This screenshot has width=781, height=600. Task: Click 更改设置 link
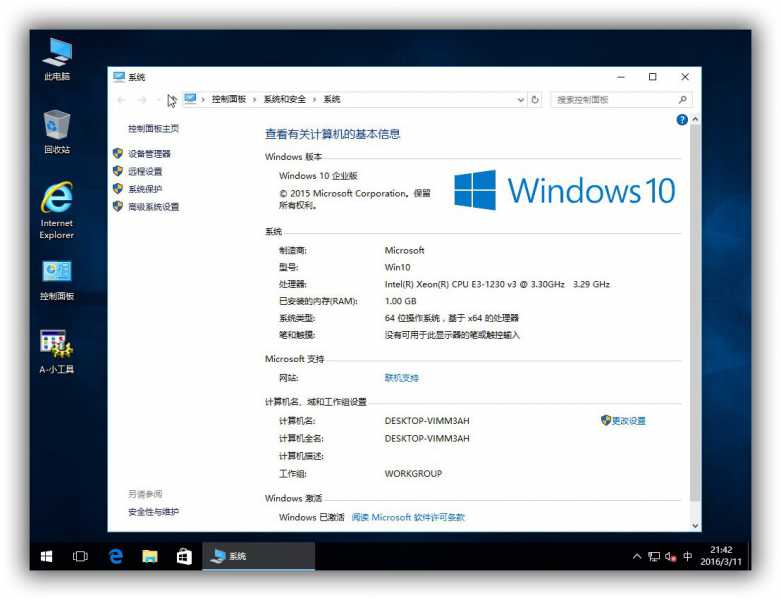coord(629,421)
